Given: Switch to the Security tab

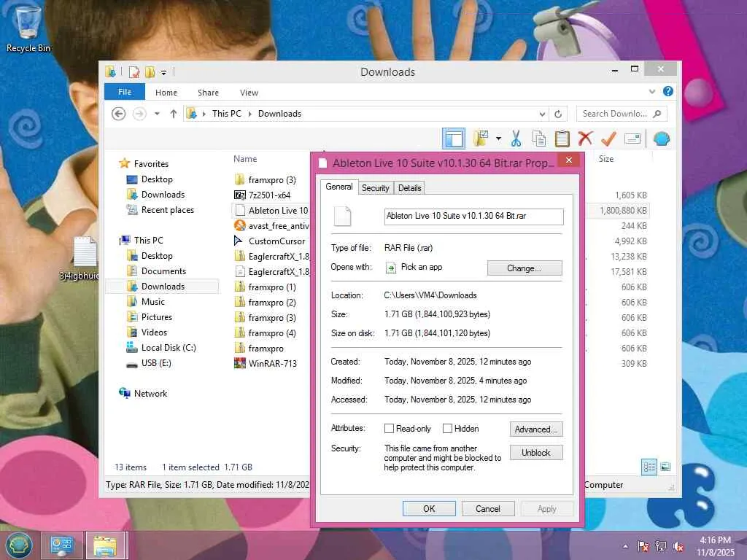Looking at the screenshot, I should click(376, 188).
